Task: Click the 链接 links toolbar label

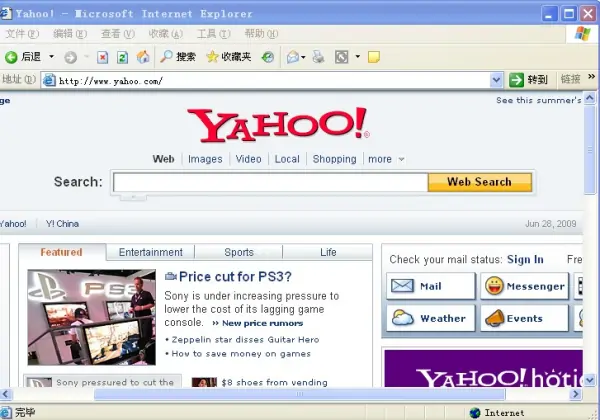Action: click(571, 79)
